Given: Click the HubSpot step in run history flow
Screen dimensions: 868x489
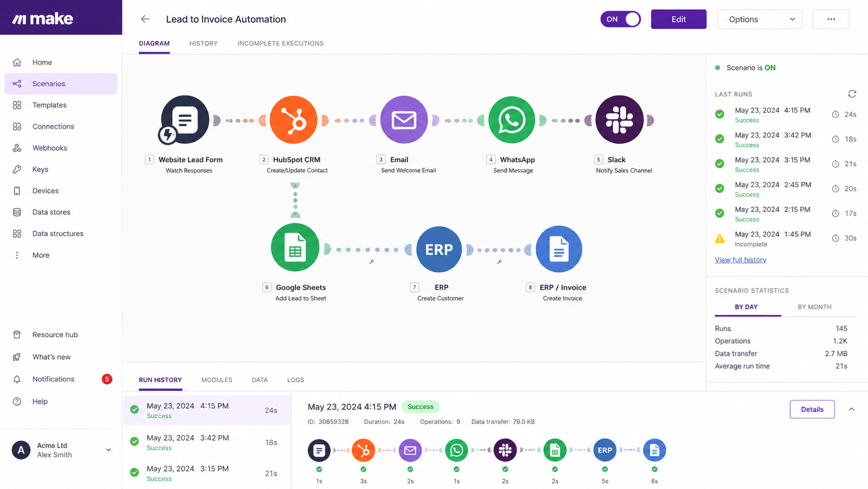Looking at the screenshot, I should [x=363, y=450].
